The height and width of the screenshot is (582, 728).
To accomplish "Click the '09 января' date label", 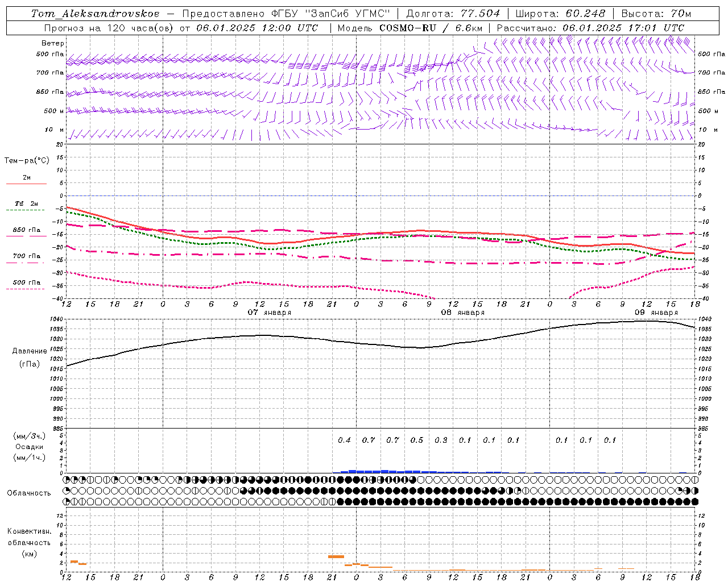I will click(x=656, y=313).
